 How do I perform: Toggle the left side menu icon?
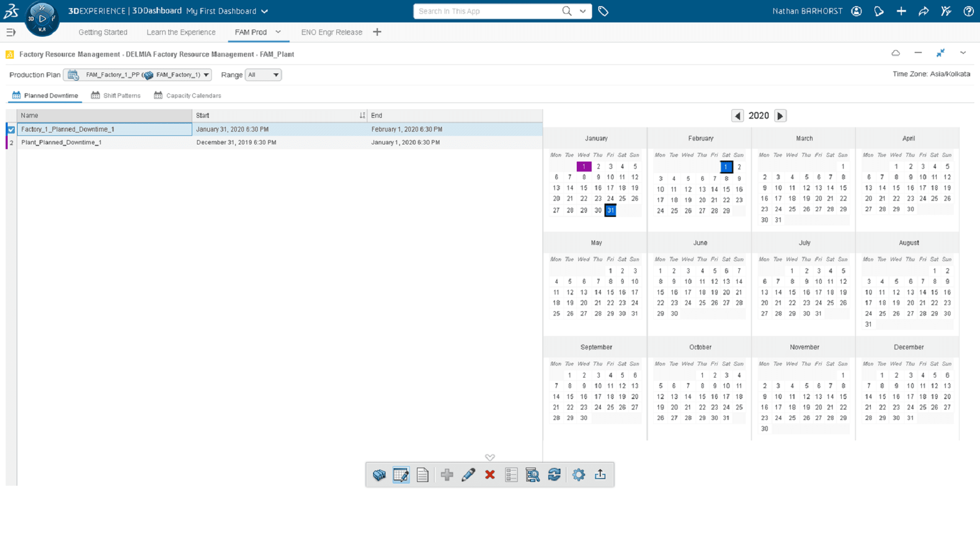11,32
